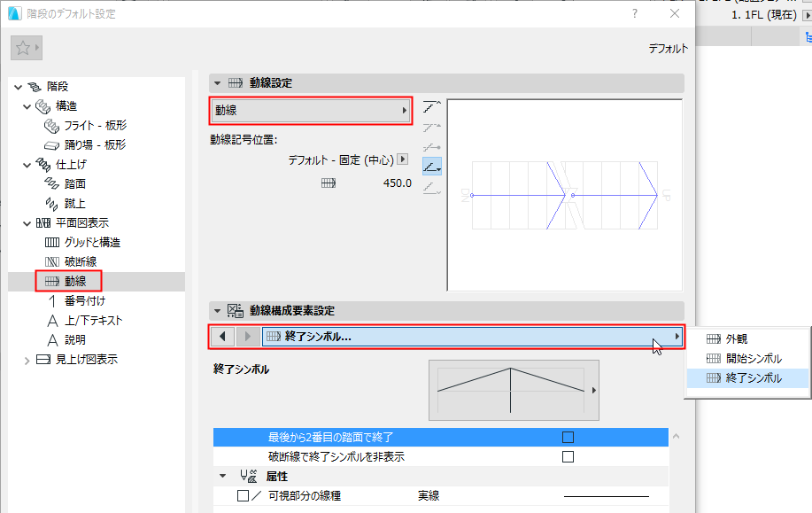Image resolution: width=812 pixels, height=513 pixels.
Task: Toggle 破断線で終了シンボルを非表示 checkbox
Action: click(568, 456)
